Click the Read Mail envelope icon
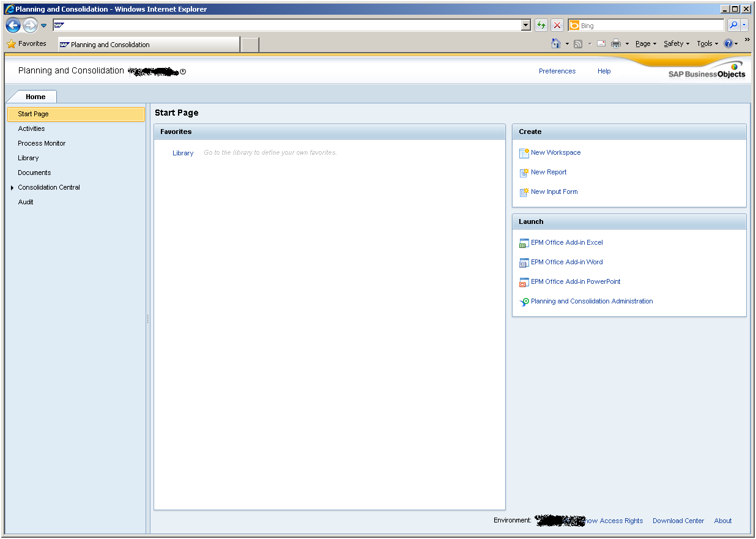 click(x=601, y=44)
